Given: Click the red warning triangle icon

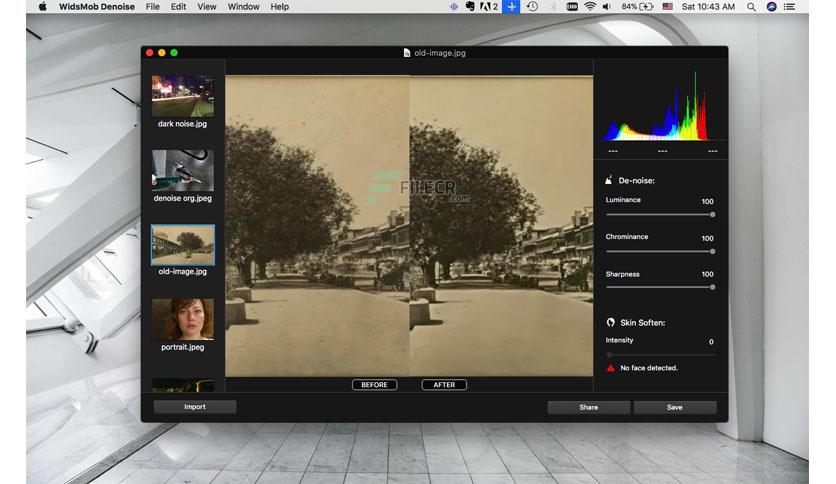Looking at the screenshot, I should pos(610,368).
